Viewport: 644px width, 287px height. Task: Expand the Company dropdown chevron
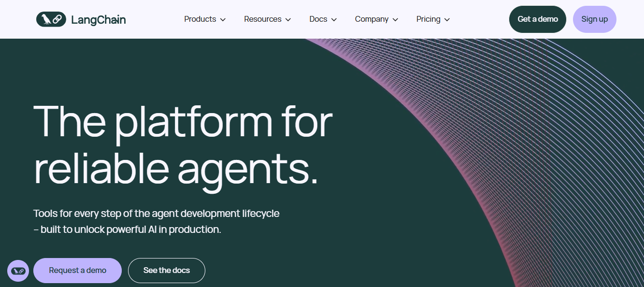click(395, 20)
